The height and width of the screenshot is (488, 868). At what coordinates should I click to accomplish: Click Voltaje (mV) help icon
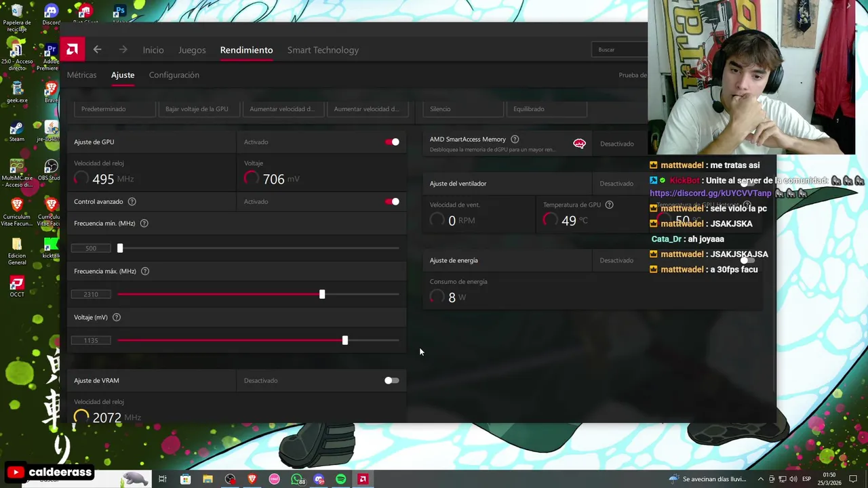tap(117, 317)
